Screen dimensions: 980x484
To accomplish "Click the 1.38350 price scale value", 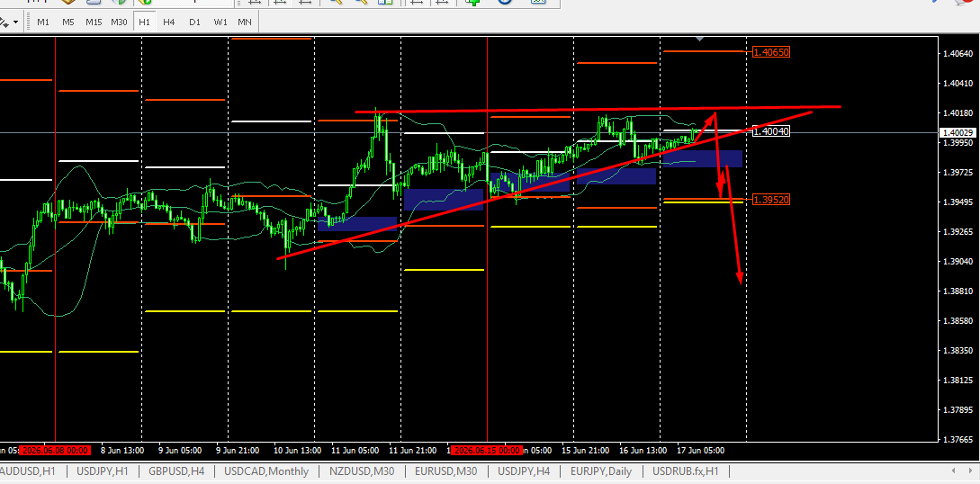I will pyautogui.click(x=959, y=350).
